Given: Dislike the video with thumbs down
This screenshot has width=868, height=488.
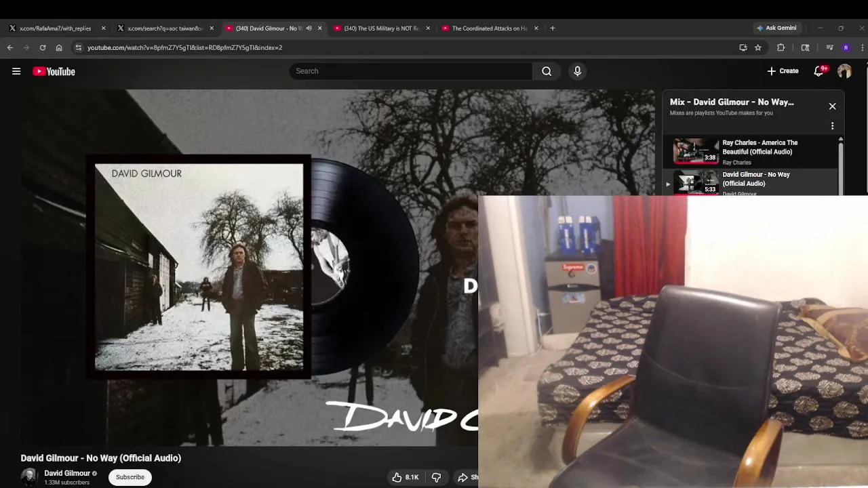Looking at the screenshot, I should click(x=437, y=477).
